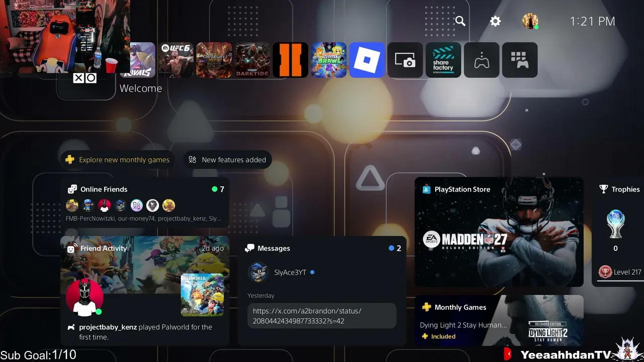The image size is (644, 362).
Task: Select red masked avatar in Online Friends row
Action: pos(105,205)
